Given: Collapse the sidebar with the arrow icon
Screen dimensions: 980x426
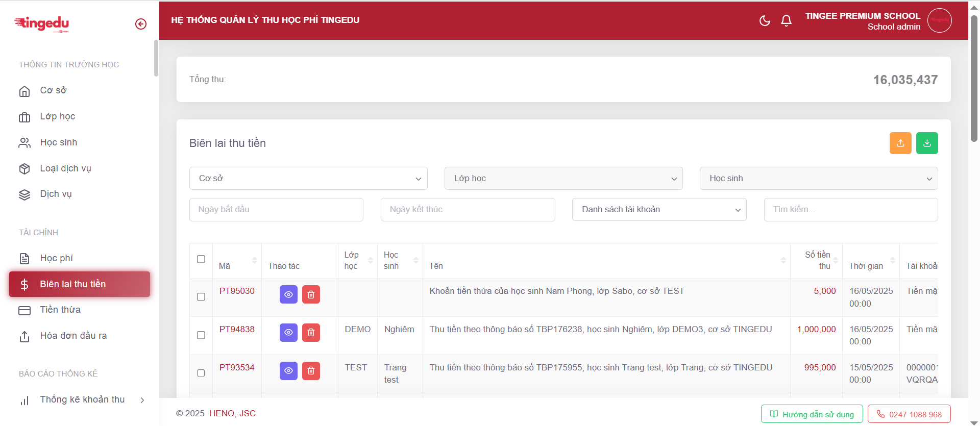Looking at the screenshot, I should click(141, 24).
